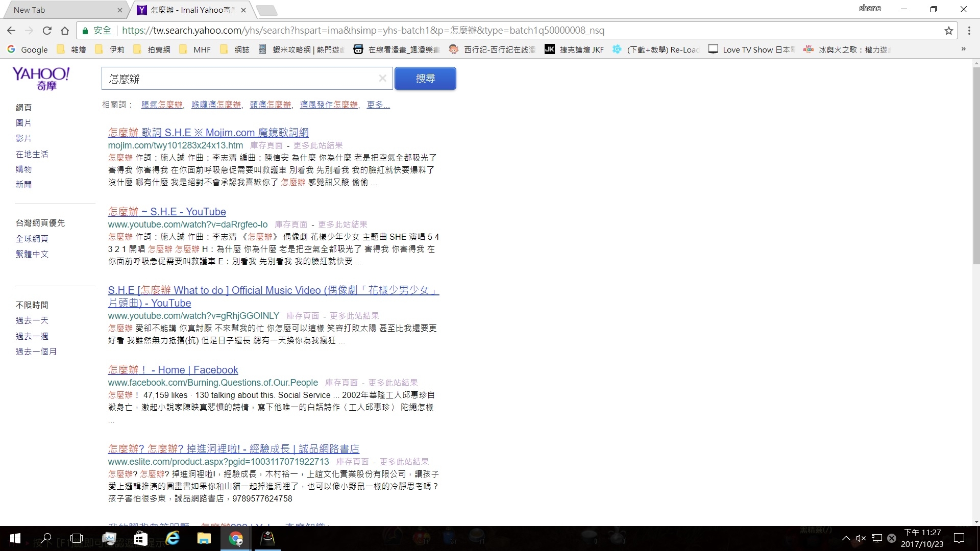Expand the bookmarks bar overflow chevron
The image size is (980, 551).
[963, 49]
